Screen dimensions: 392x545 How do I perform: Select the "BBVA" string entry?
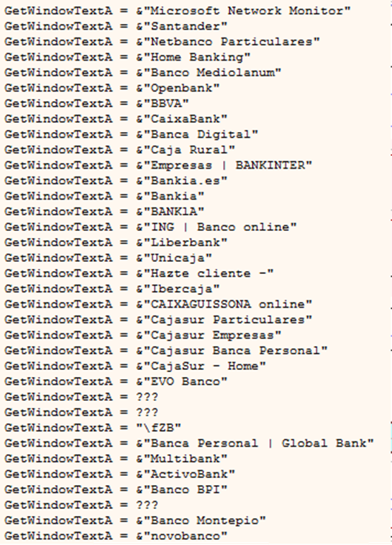point(97,103)
